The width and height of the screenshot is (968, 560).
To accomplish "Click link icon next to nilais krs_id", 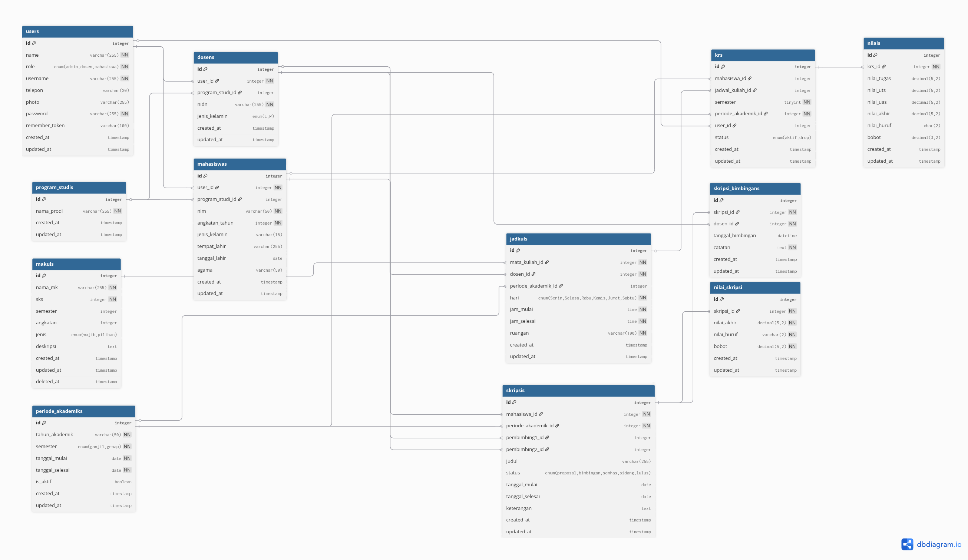I will [884, 67].
